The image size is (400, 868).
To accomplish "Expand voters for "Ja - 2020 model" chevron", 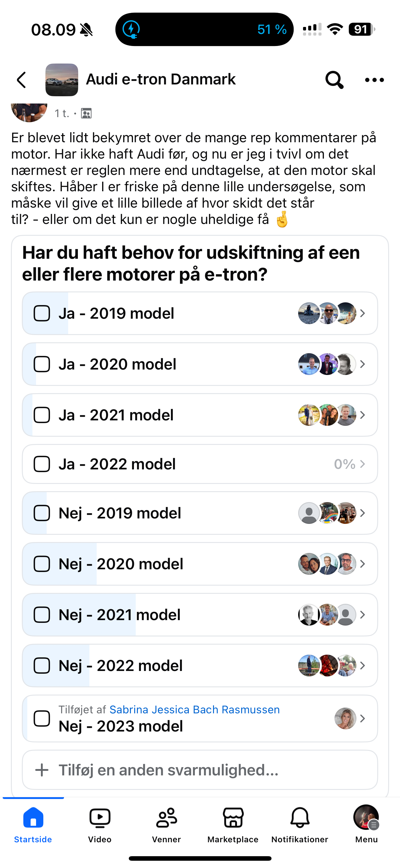I will pyautogui.click(x=362, y=364).
